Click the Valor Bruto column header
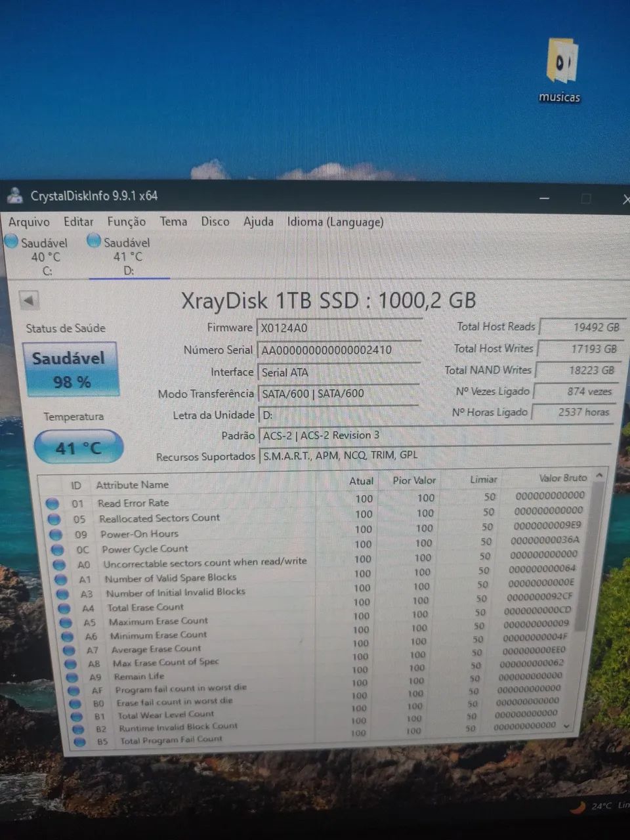The width and height of the screenshot is (630, 840). pos(563,478)
